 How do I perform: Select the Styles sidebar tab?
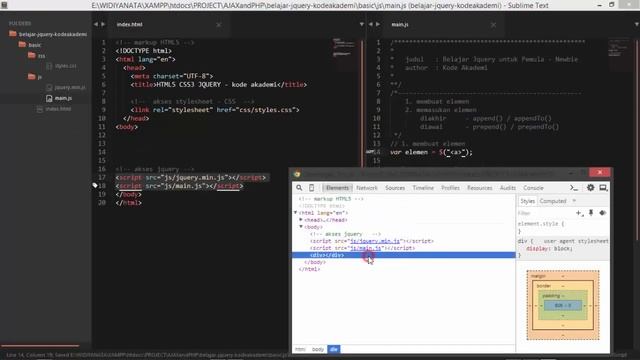(527, 201)
